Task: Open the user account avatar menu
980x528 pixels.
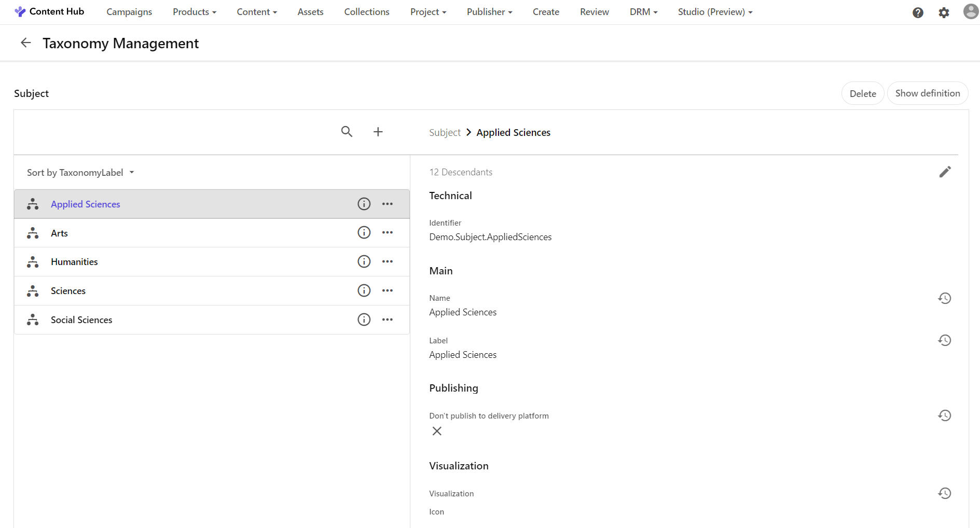Action: pyautogui.click(x=971, y=11)
